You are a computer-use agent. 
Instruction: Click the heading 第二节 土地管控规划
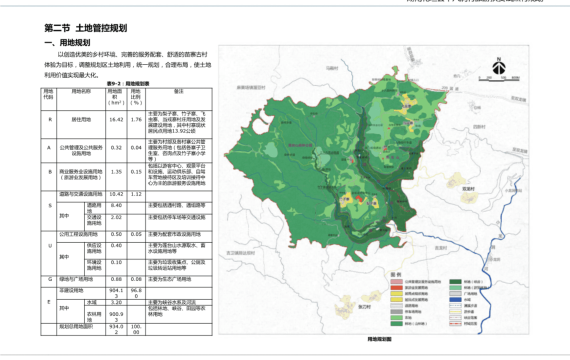(86, 28)
